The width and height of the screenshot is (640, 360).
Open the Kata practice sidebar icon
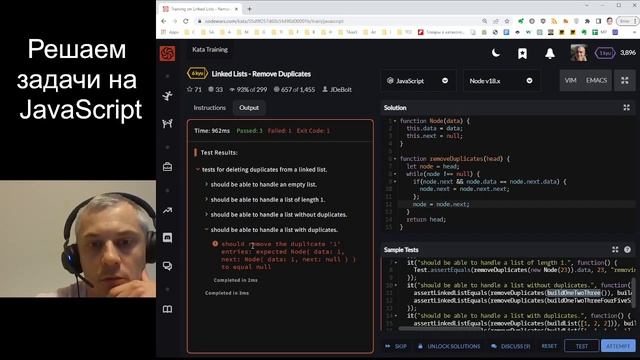click(x=167, y=96)
